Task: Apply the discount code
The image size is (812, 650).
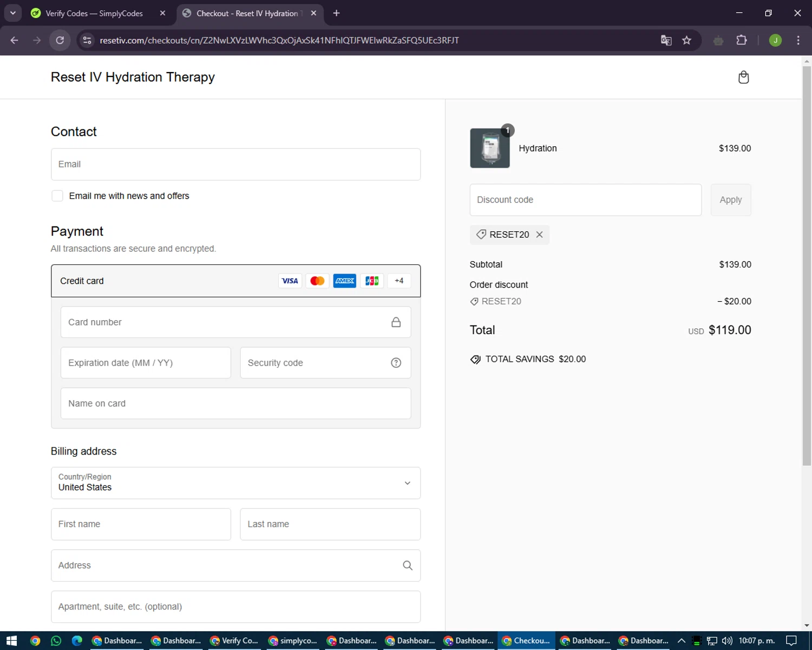Action: tap(731, 200)
